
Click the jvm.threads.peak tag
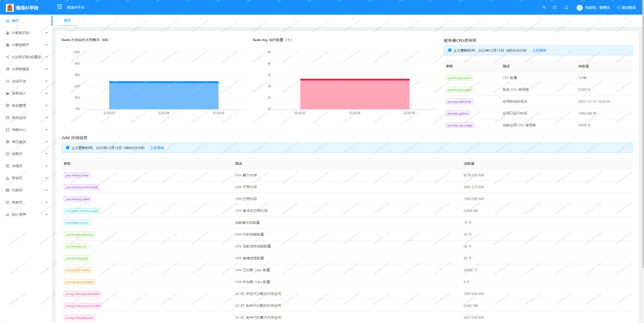(x=77, y=258)
